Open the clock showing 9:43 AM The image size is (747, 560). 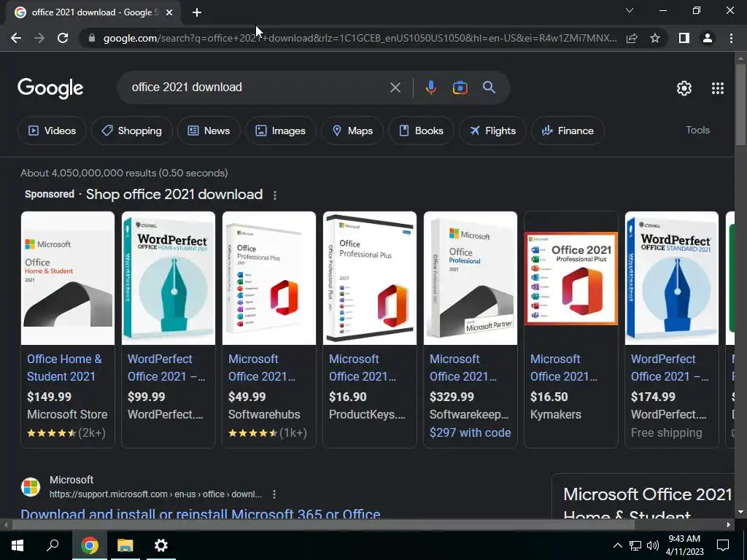tap(684, 545)
